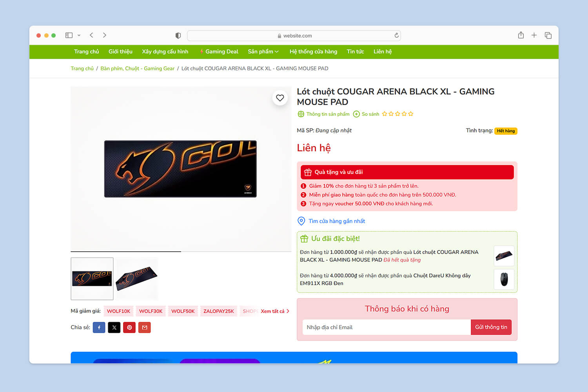
Task: Add product to wishlist with heart icon
Action: [x=280, y=98]
